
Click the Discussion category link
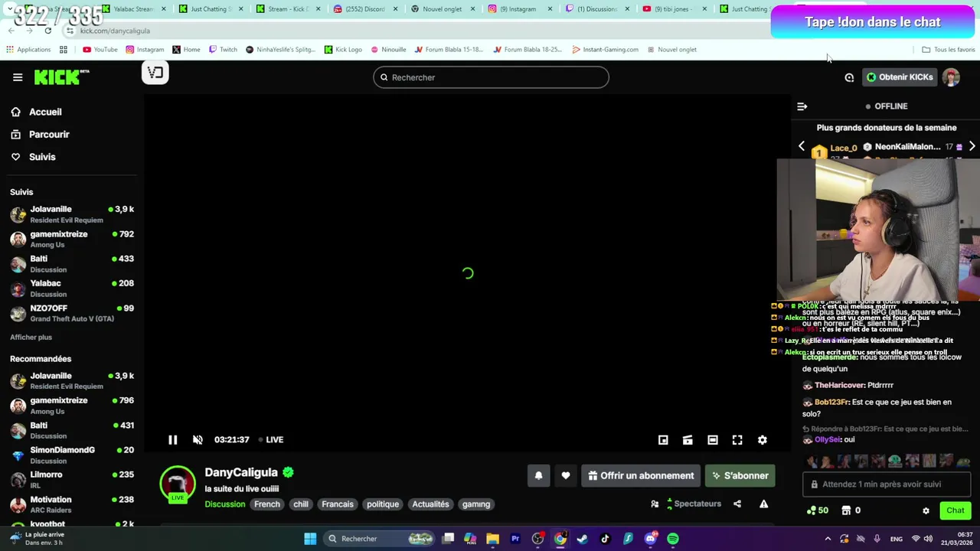pyautogui.click(x=225, y=504)
